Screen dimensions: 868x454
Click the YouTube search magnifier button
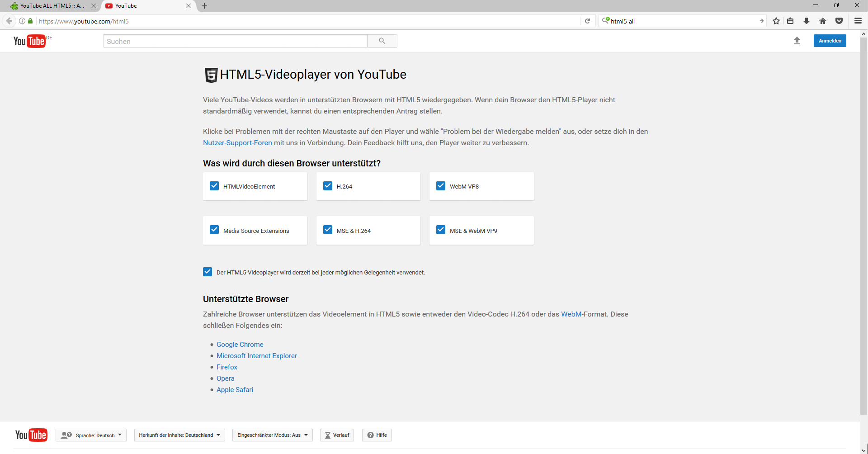(x=382, y=41)
